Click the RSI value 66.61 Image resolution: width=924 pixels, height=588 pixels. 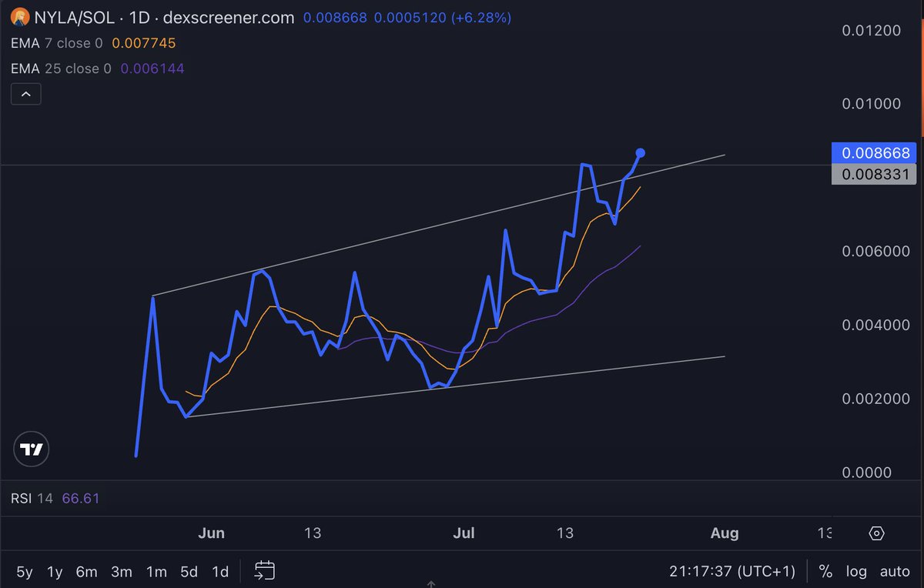[81, 499]
